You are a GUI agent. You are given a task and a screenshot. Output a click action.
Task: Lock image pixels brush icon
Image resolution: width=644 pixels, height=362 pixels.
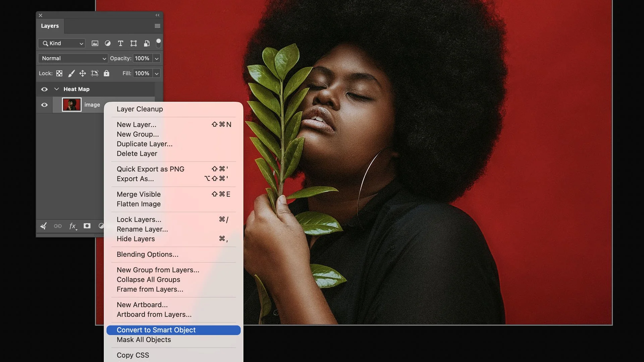pos(71,73)
